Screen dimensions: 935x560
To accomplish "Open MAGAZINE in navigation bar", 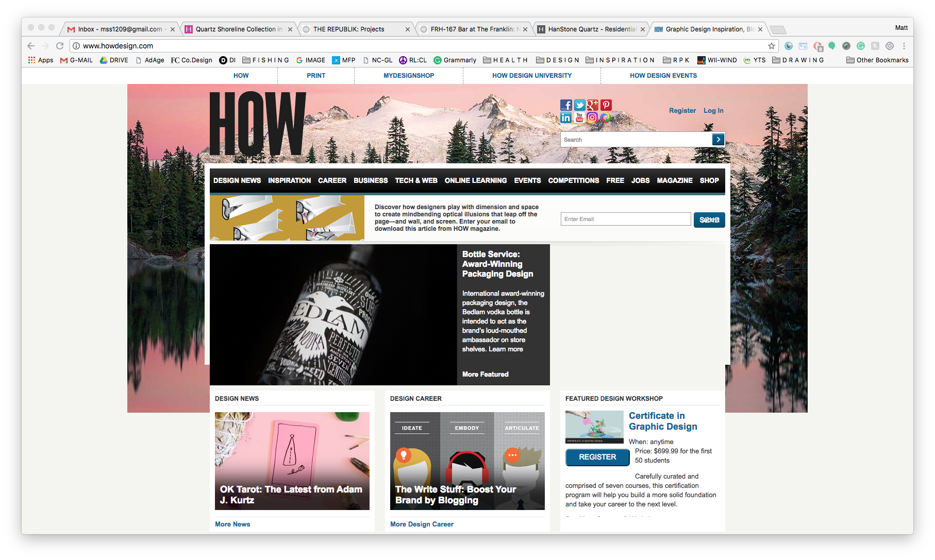I will pyautogui.click(x=675, y=180).
